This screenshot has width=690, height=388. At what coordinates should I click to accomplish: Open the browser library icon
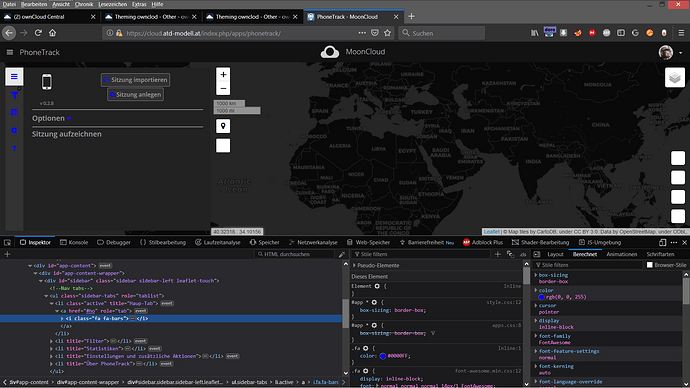[x=535, y=33]
